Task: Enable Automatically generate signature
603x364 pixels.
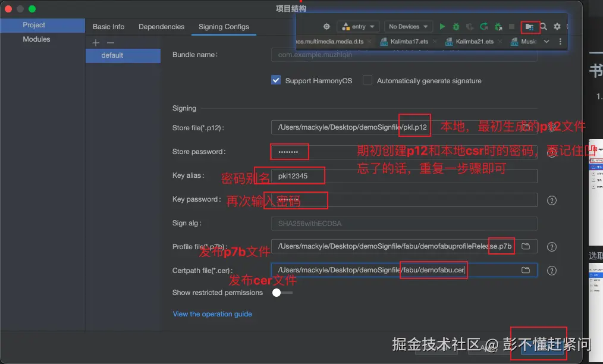Action: pos(367,80)
